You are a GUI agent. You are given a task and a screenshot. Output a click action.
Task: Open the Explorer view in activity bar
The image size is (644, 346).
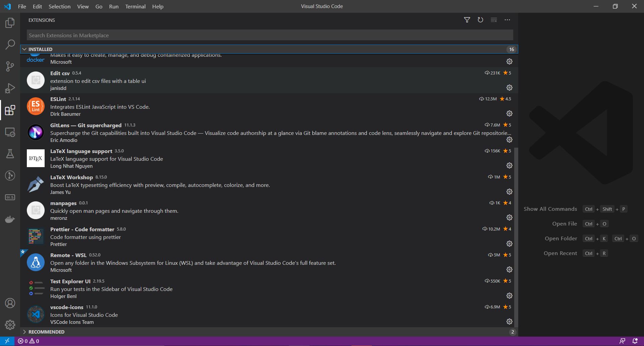tap(10, 23)
